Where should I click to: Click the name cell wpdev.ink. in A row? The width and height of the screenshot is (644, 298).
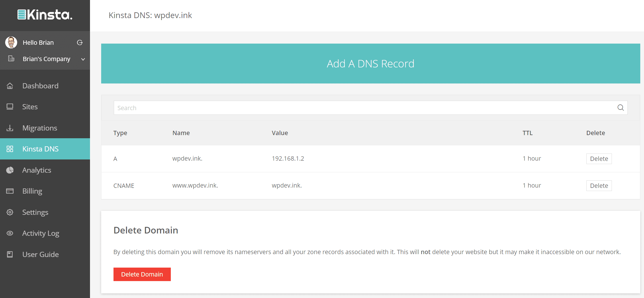pyautogui.click(x=187, y=158)
